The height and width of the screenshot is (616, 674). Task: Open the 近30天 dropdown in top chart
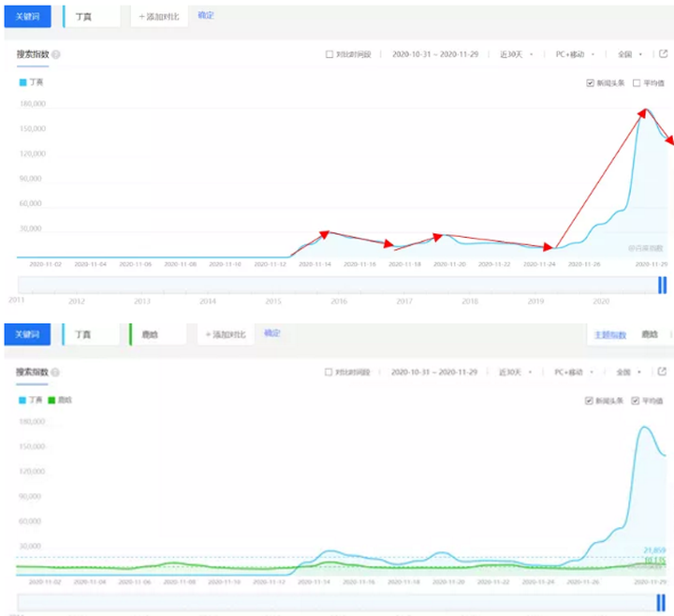(x=516, y=54)
